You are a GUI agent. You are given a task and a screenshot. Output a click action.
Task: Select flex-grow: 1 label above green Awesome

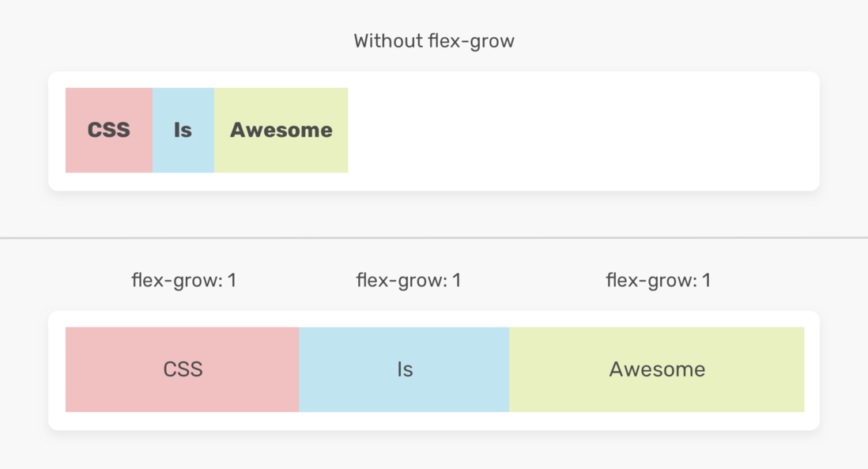click(659, 280)
